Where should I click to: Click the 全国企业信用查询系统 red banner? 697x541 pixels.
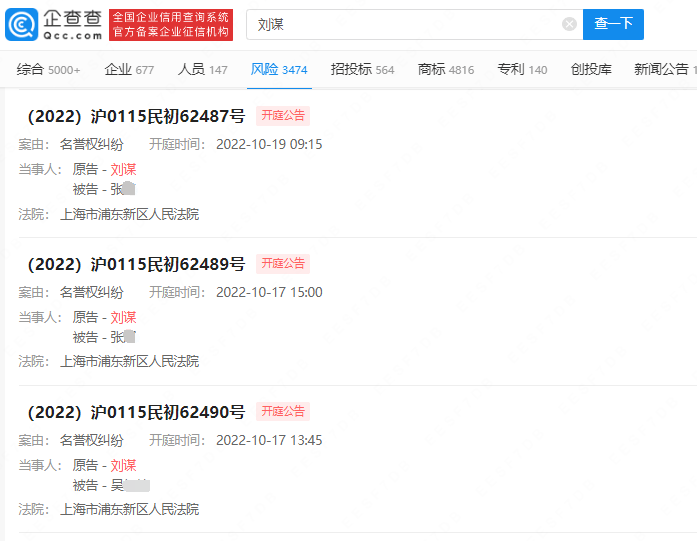coord(171,24)
